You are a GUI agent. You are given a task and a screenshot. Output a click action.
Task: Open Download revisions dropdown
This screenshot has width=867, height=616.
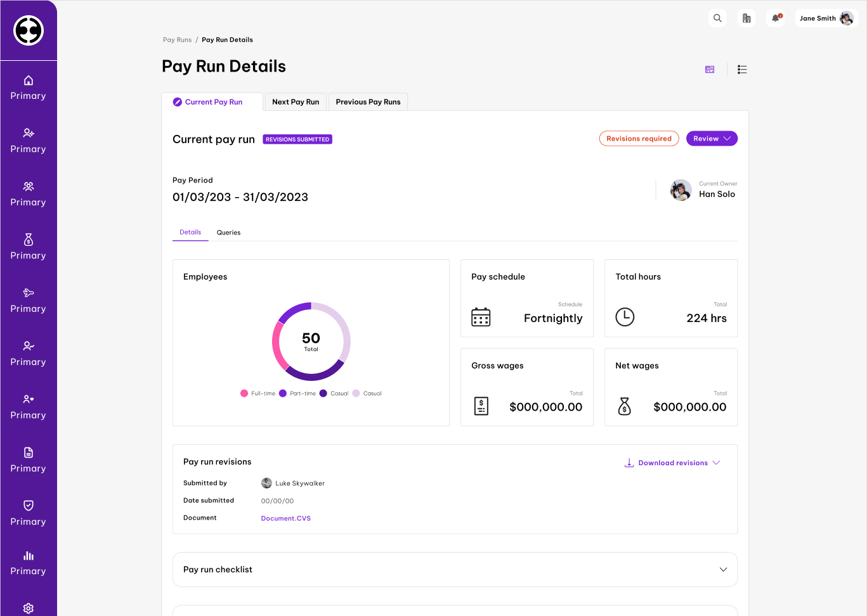pyautogui.click(x=672, y=463)
